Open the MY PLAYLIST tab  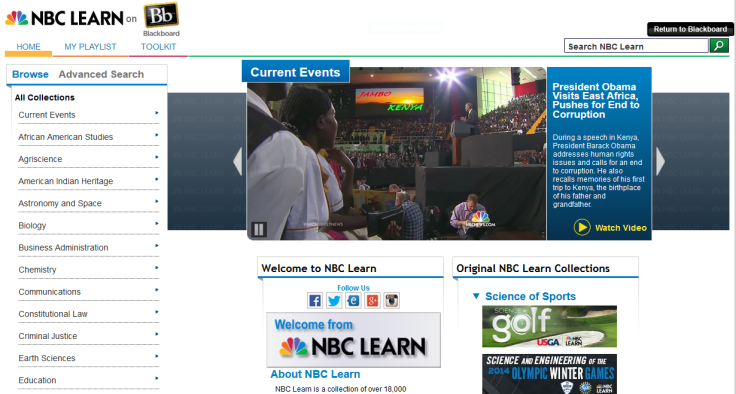[x=90, y=46]
